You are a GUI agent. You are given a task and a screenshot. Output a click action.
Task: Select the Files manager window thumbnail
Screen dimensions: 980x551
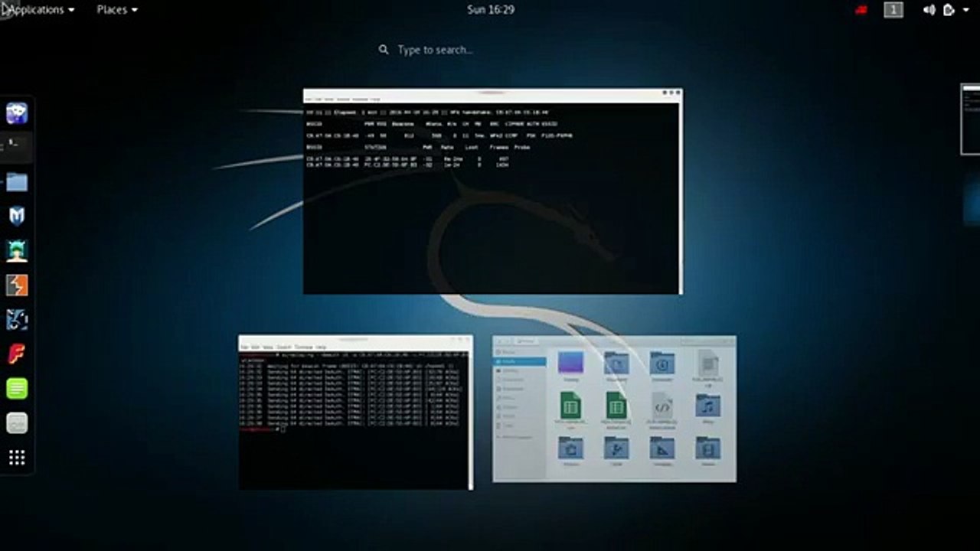coord(614,409)
